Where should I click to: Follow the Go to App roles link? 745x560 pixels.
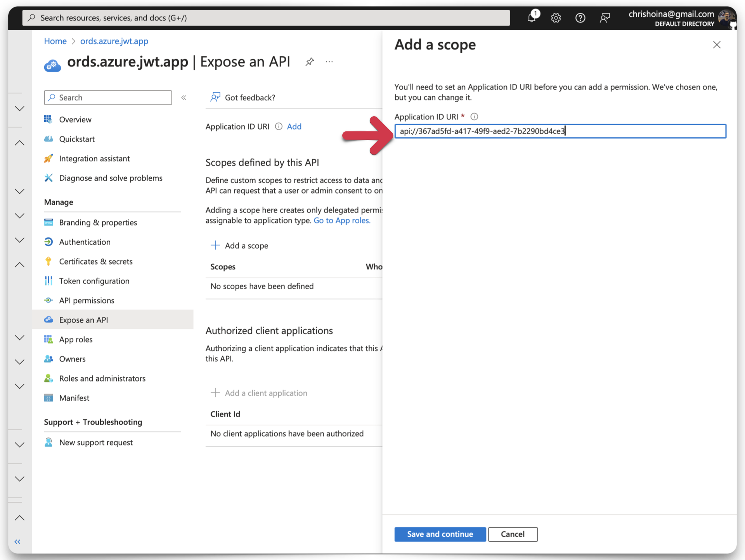click(342, 220)
